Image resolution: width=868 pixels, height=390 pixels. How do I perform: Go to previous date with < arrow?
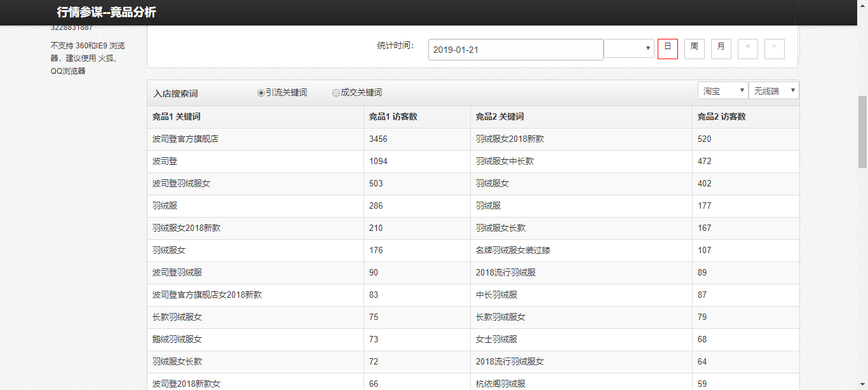[x=747, y=49]
